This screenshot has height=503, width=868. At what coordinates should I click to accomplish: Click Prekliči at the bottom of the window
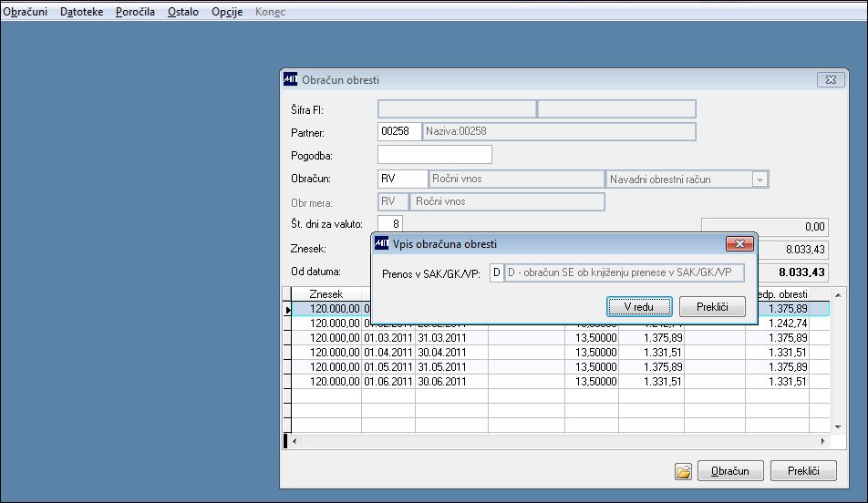(803, 471)
